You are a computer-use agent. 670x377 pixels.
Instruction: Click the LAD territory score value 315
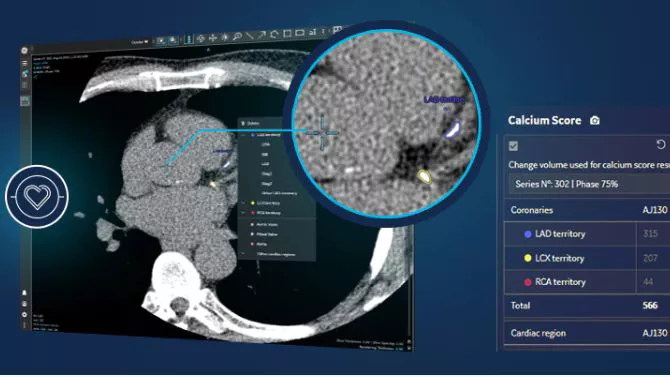point(650,234)
